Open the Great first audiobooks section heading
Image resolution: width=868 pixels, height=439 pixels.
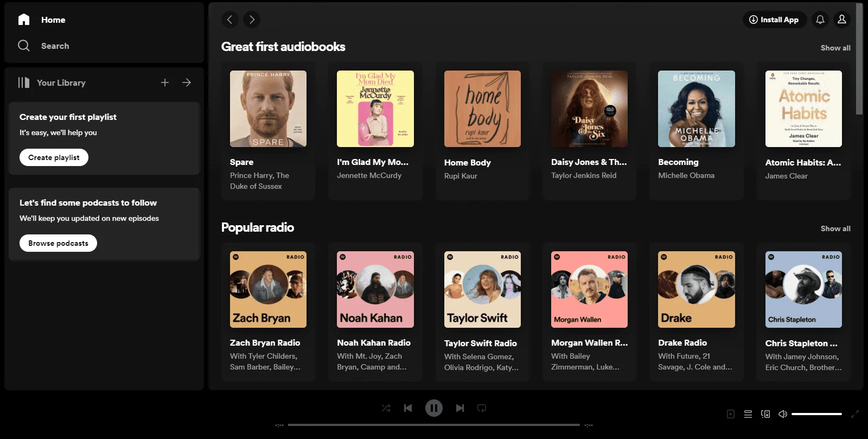click(x=283, y=47)
